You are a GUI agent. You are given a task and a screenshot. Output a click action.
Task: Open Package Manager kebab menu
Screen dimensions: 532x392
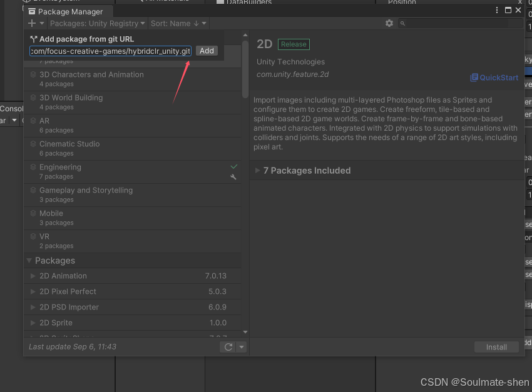(x=497, y=10)
